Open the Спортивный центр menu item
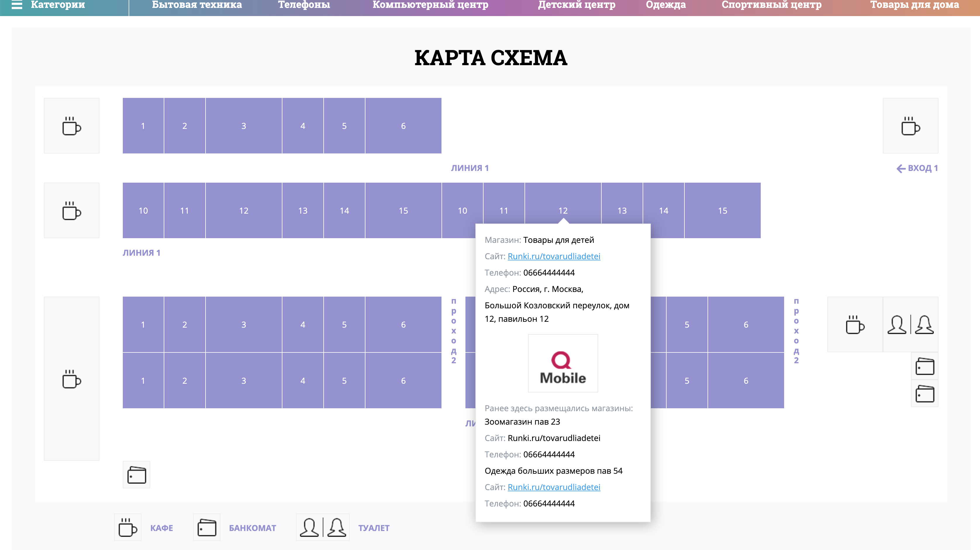The height and width of the screenshot is (550, 980). tap(772, 5)
